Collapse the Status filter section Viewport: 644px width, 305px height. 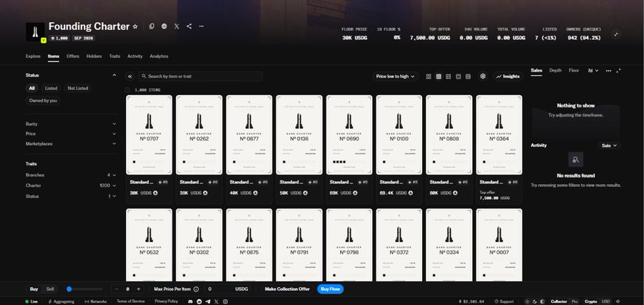[x=71, y=76]
